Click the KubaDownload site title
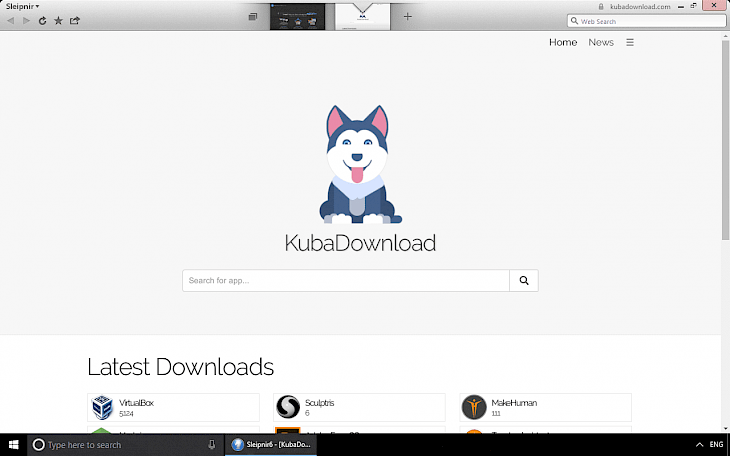The image size is (730, 456). click(360, 243)
